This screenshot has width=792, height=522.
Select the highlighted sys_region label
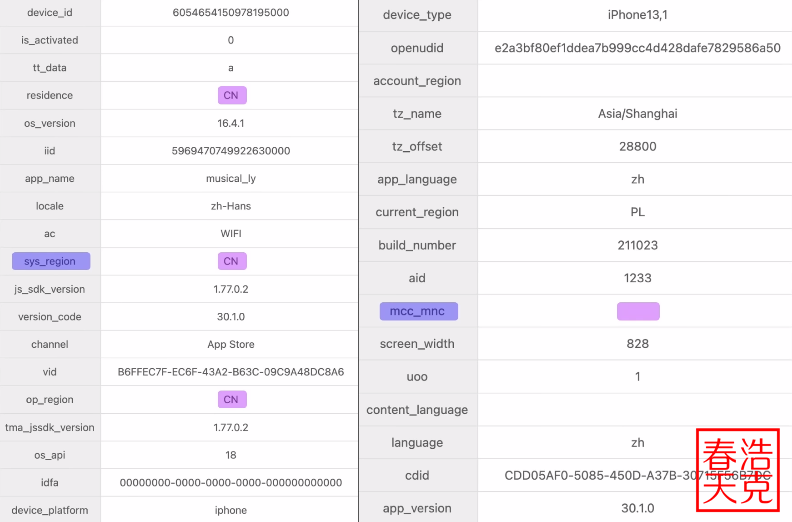point(50,261)
